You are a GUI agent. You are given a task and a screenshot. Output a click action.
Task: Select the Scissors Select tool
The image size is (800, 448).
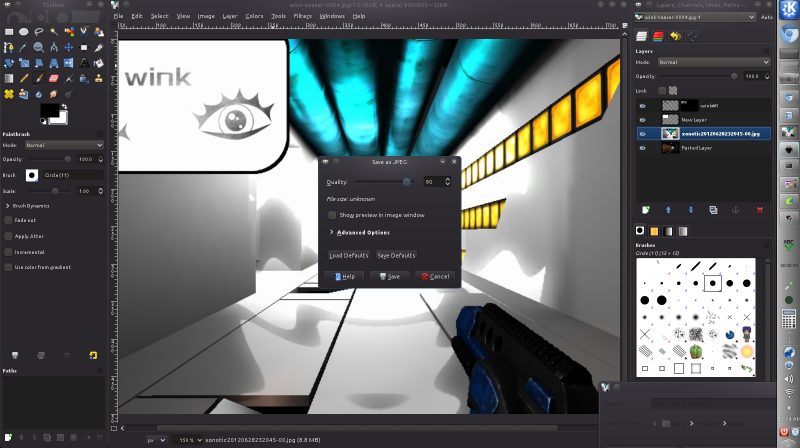coord(84,32)
